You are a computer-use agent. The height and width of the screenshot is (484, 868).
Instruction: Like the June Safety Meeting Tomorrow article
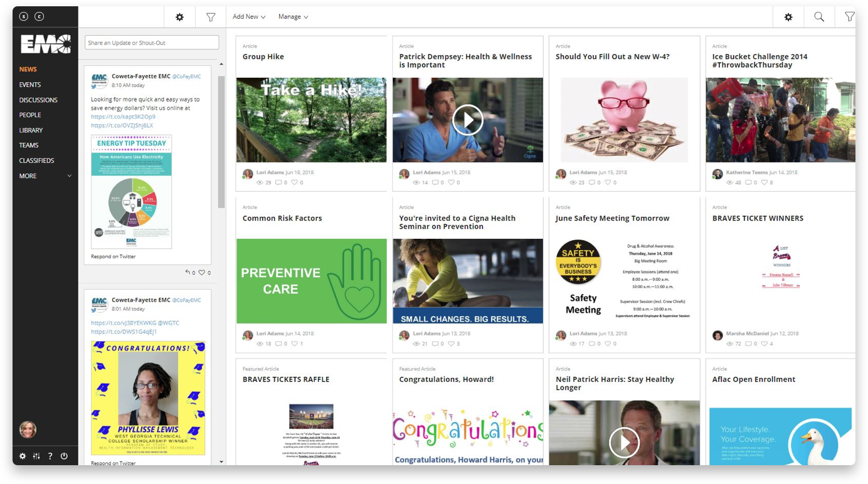point(607,344)
